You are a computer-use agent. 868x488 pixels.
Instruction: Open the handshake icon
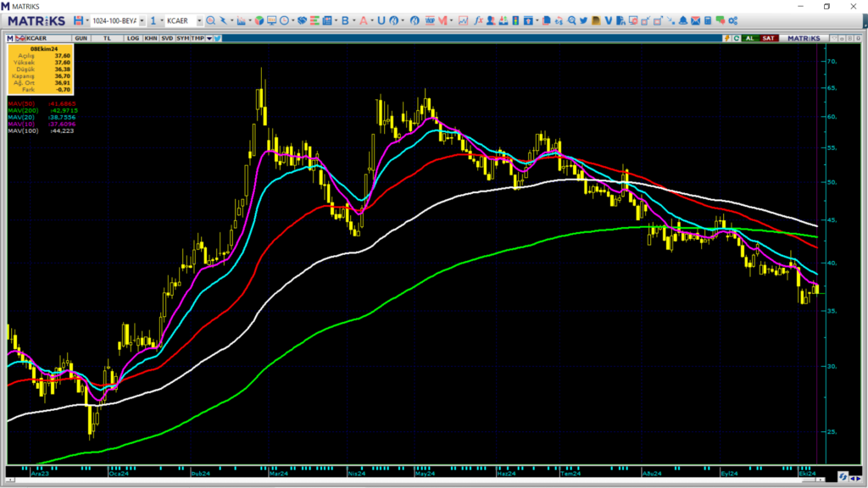tap(302, 20)
